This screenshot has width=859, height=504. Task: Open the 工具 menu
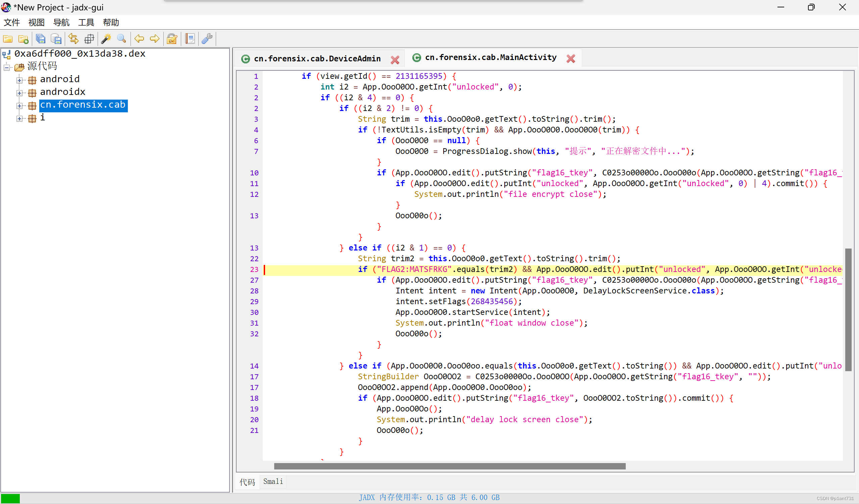tap(86, 22)
